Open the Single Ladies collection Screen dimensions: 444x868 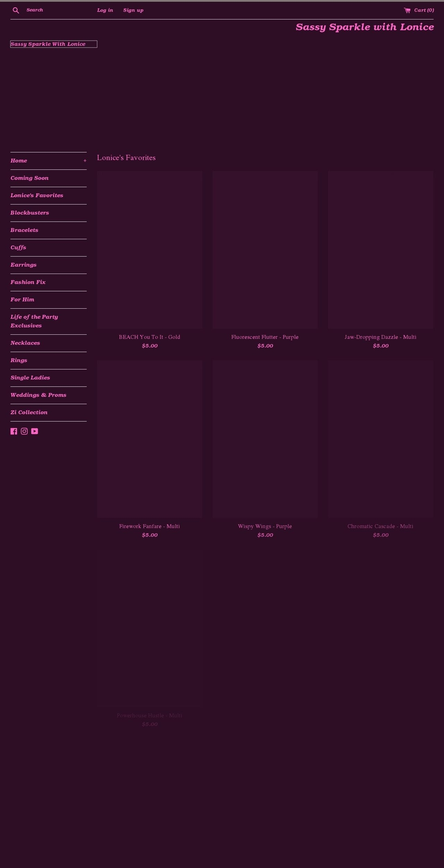click(31, 378)
